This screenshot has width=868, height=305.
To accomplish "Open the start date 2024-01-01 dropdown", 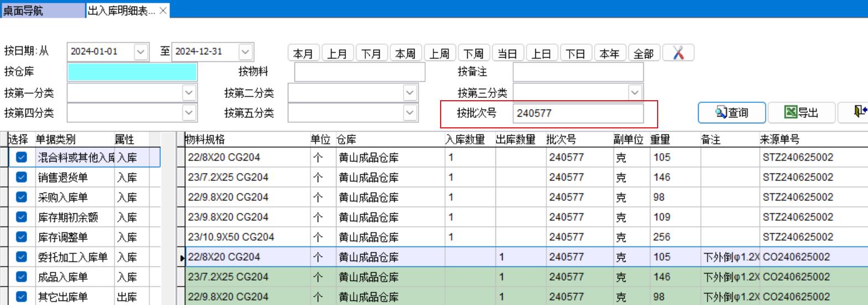I will 141,51.
